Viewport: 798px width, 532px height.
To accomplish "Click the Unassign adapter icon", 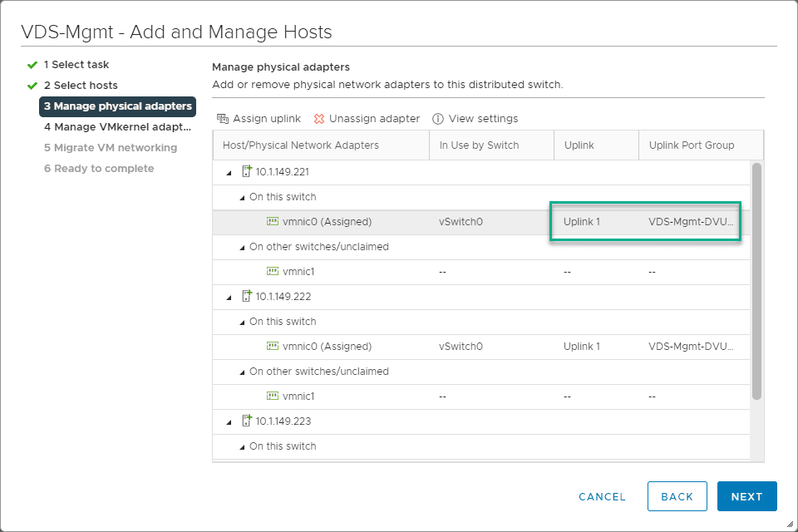I will pyautogui.click(x=319, y=119).
